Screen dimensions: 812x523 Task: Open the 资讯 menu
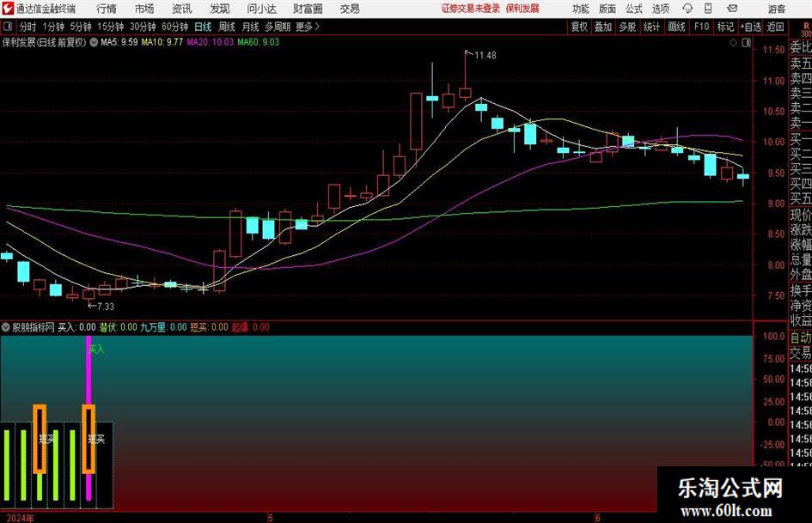182,9
